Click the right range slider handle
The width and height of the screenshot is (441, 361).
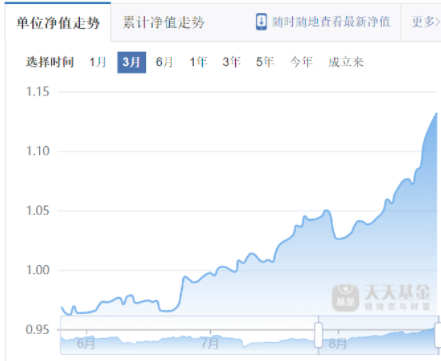click(438, 335)
